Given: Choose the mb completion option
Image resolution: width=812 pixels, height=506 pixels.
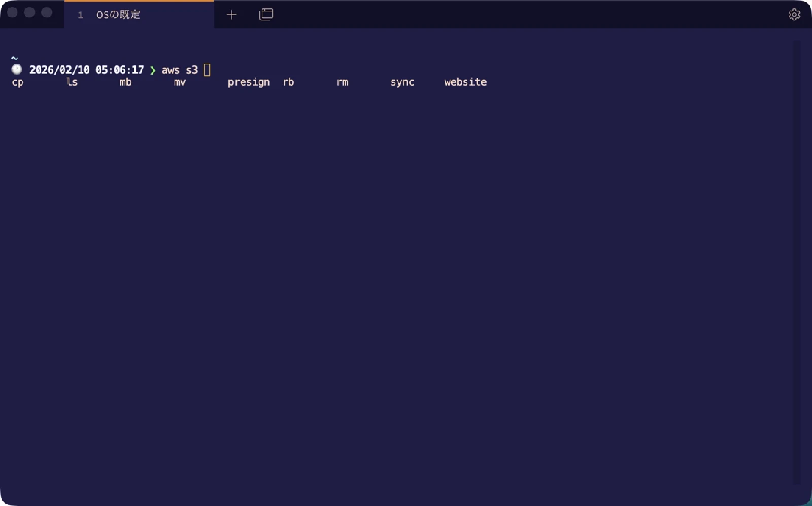Looking at the screenshot, I should (125, 82).
